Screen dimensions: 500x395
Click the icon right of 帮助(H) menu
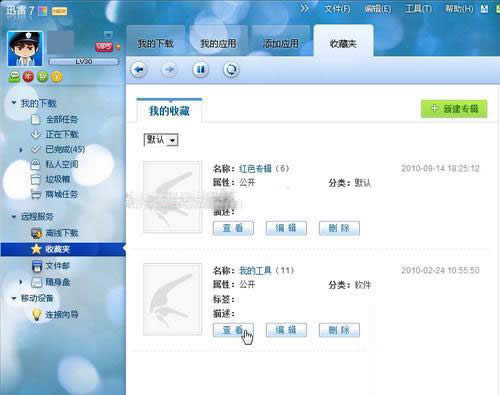484,9
